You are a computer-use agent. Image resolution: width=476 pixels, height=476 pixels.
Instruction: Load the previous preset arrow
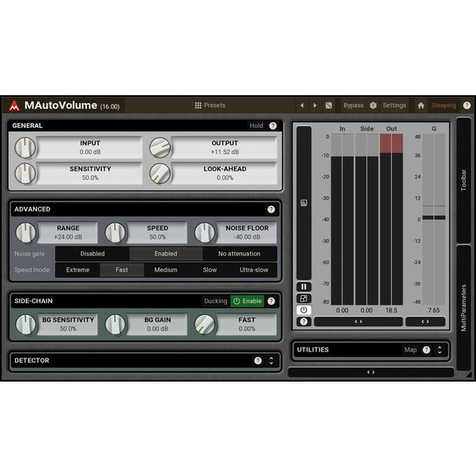(301, 106)
